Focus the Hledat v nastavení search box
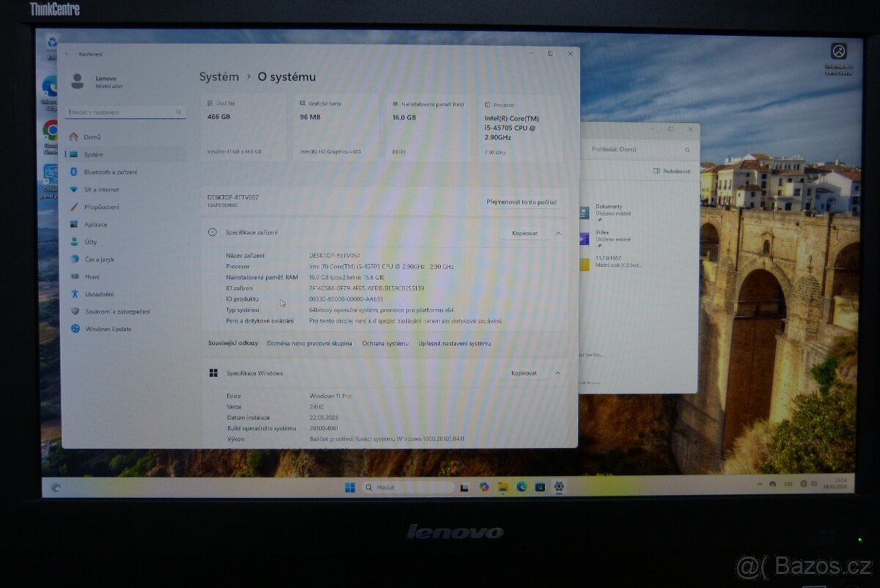Image resolution: width=880 pixels, height=588 pixels. pos(125,112)
